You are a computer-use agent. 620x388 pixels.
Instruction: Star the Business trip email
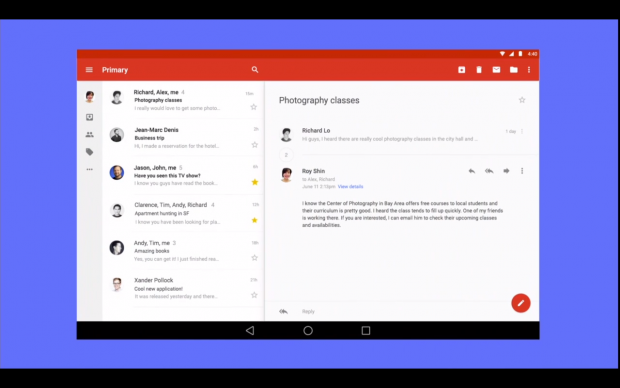click(255, 145)
